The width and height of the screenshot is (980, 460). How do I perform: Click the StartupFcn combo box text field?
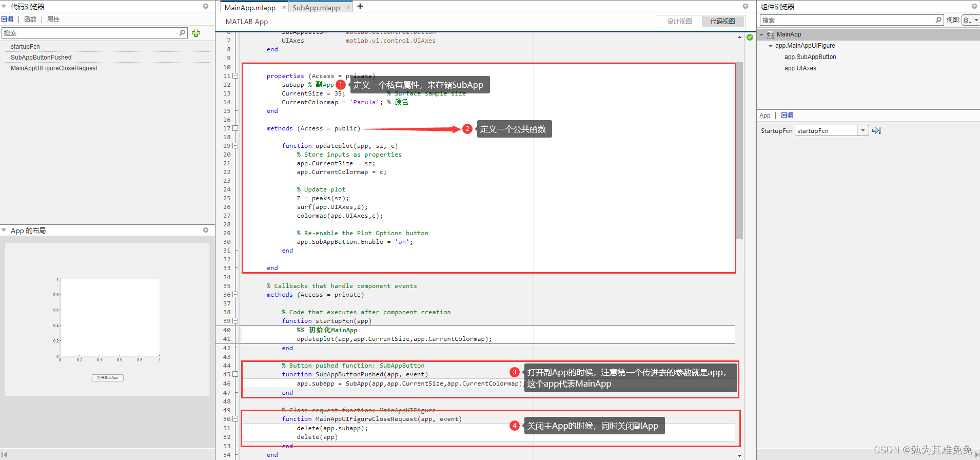pos(826,130)
